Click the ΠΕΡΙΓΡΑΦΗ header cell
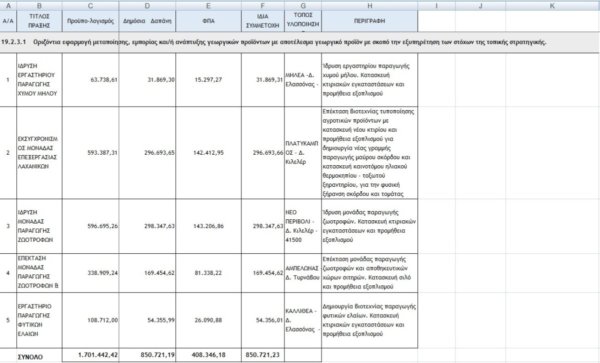600x363 pixels. click(370, 21)
